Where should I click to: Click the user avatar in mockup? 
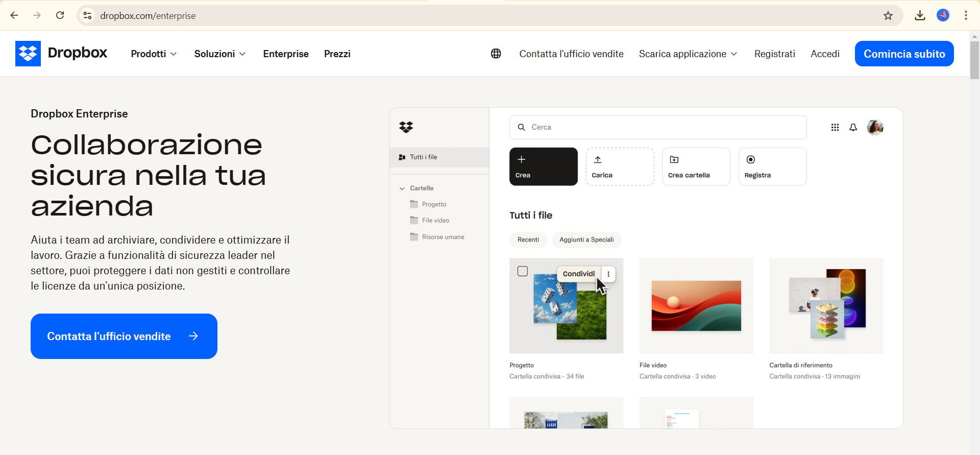click(875, 127)
